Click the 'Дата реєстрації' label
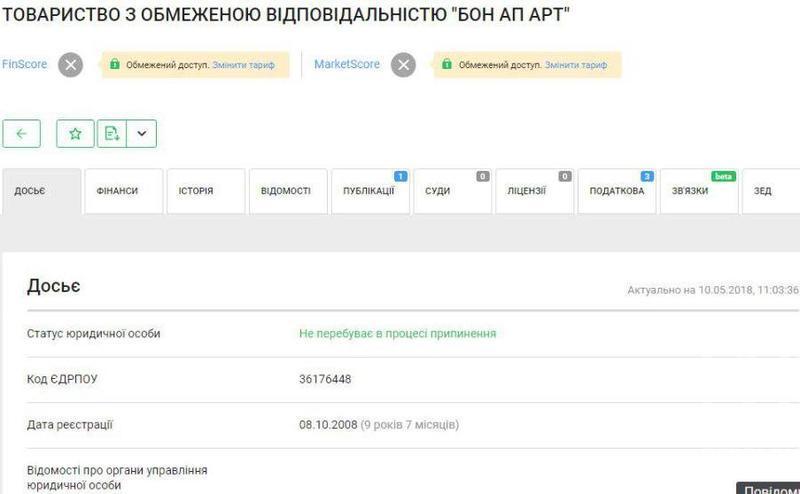The width and height of the screenshot is (800, 494). pos(69,425)
